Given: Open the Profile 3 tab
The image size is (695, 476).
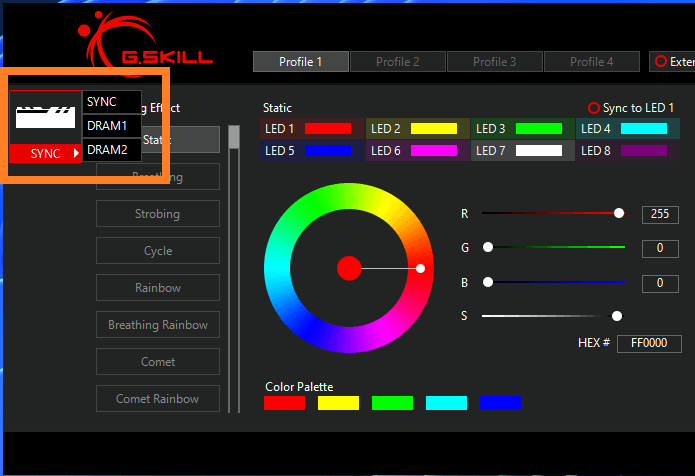Looking at the screenshot, I should click(x=494, y=62).
